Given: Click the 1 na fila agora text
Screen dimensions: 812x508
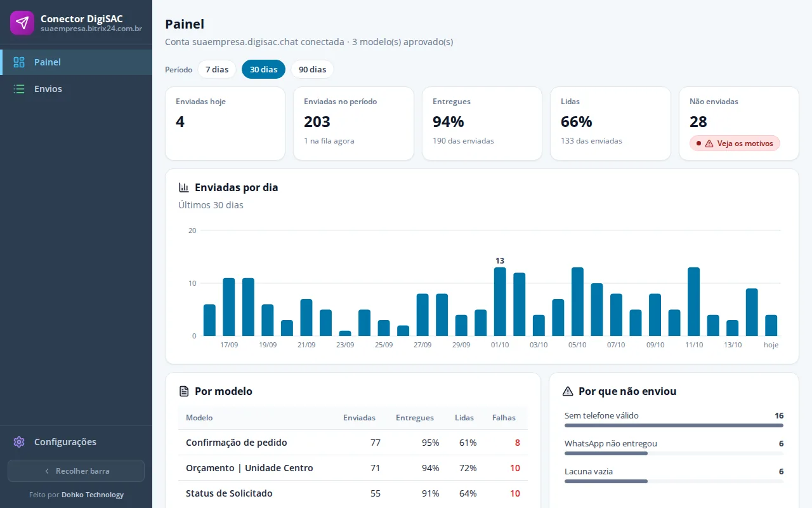Looking at the screenshot, I should pos(329,141).
